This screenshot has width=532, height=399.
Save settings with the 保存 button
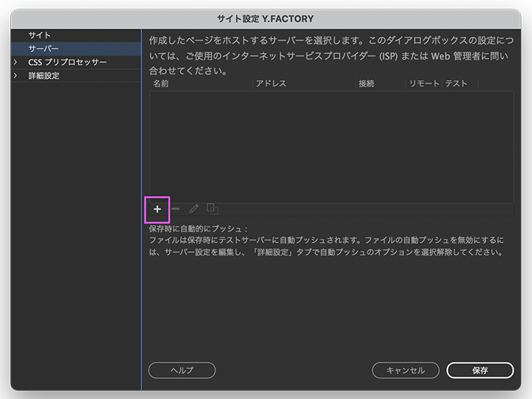pos(480,370)
